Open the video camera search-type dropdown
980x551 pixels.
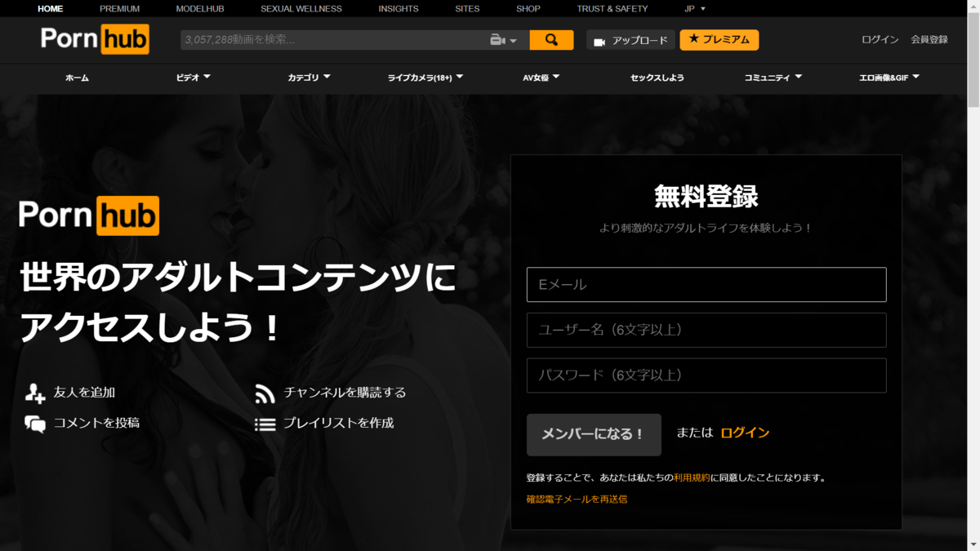coord(504,40)
